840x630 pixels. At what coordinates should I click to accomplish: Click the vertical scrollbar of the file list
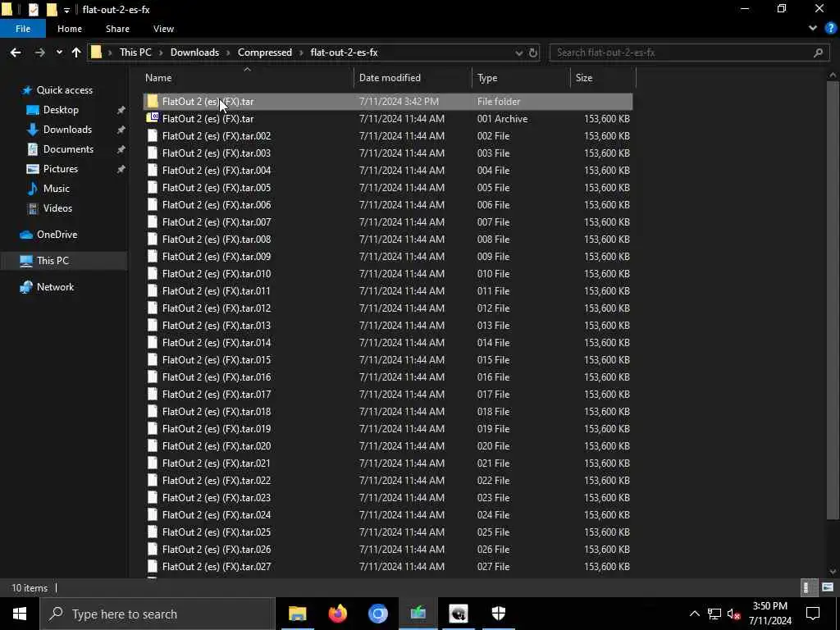[x=833, y=300]
